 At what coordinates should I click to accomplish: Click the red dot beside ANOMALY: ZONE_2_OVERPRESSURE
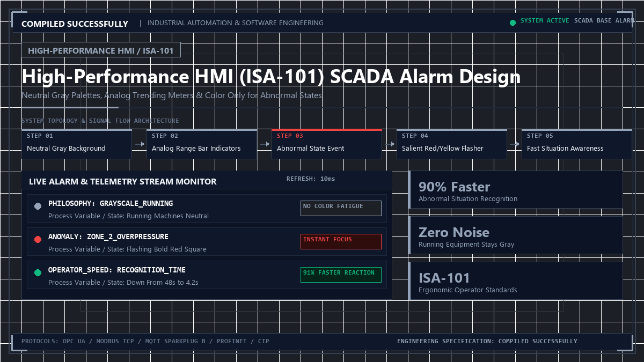(x=38, y=240)
